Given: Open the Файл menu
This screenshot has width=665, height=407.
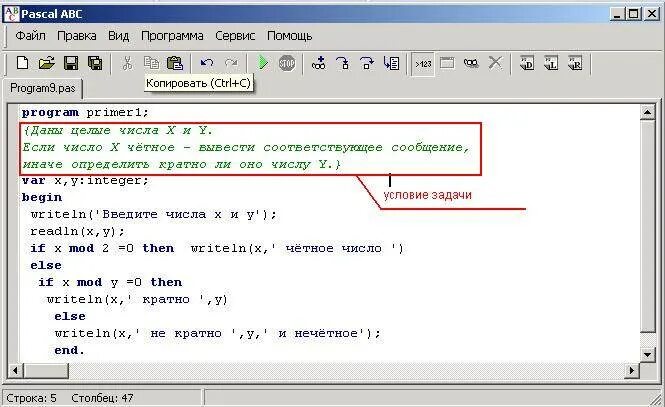Looking at the screenshot, I should point(31,36).
